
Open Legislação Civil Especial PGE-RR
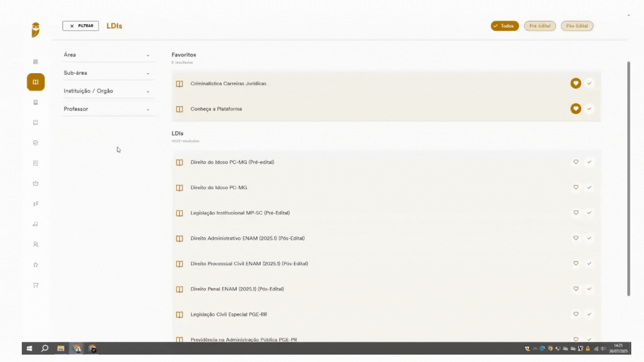click(x=229, y=314)
